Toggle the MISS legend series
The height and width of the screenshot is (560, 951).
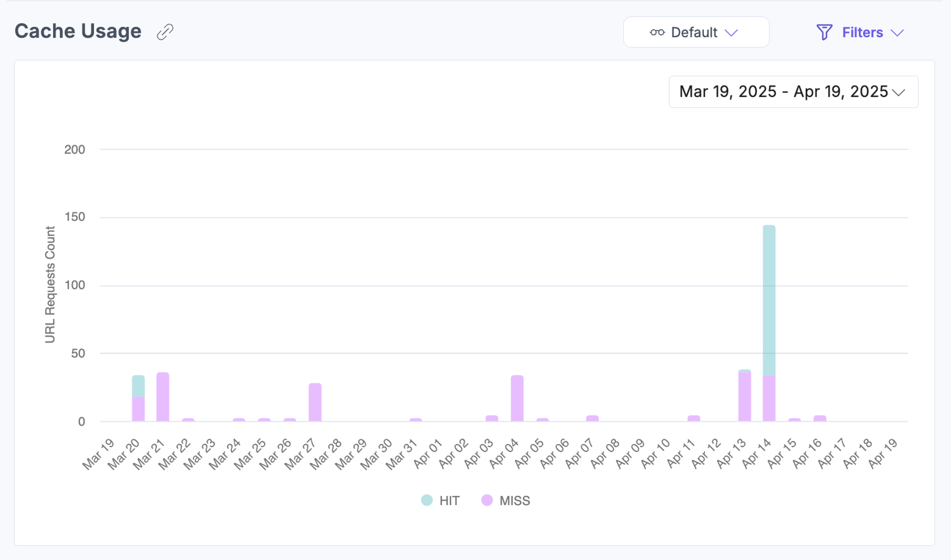[506, 500]
